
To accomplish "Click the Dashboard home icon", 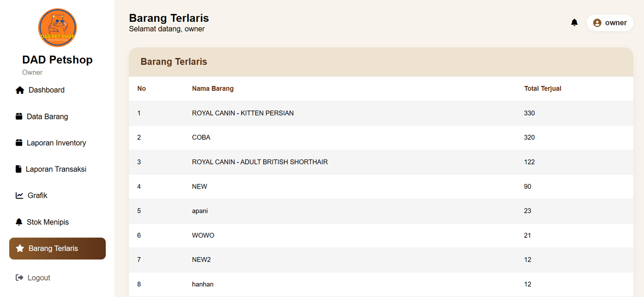I will click(20, 90).
